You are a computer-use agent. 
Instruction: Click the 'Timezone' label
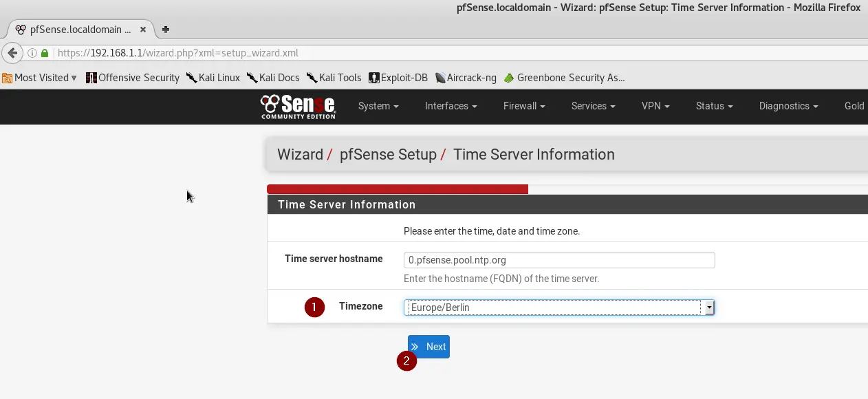361,306
